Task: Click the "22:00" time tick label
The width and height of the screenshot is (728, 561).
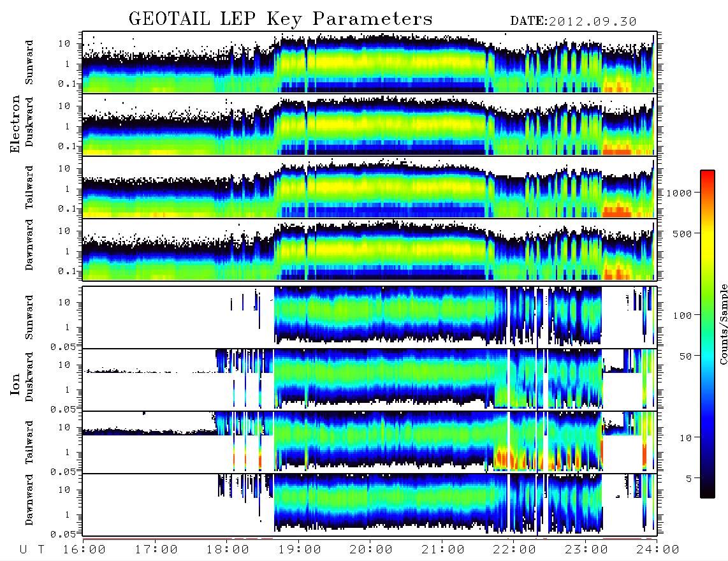Action: [x=515, y=550]
